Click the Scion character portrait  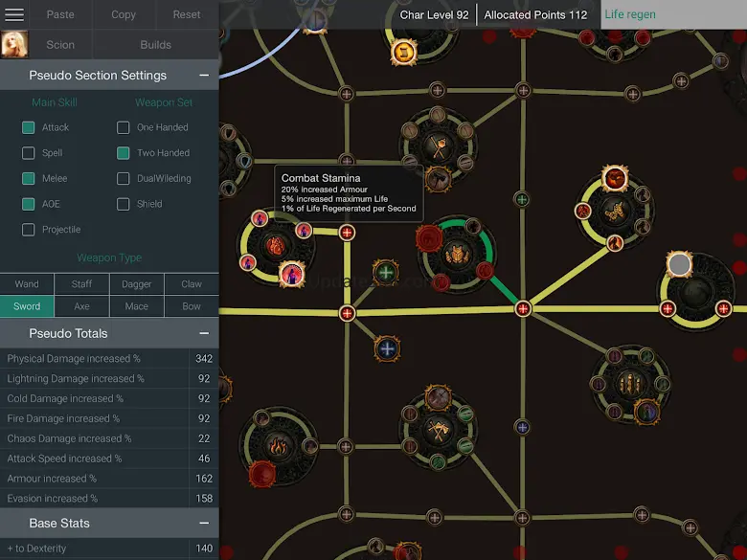click(14, 44)
